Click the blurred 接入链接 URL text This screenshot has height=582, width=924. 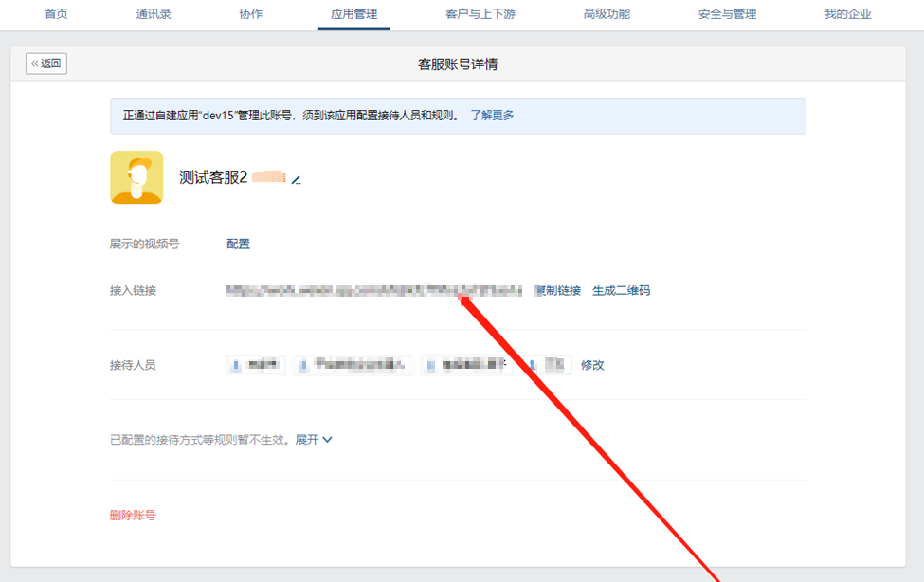pyautogui.click(x=374, y=291)
